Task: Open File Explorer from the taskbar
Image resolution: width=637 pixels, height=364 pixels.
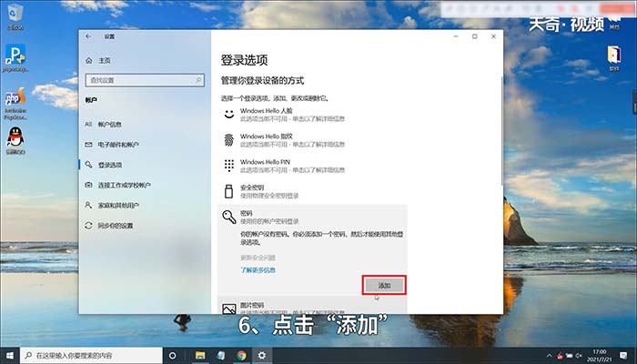Action: click(200, 356)
